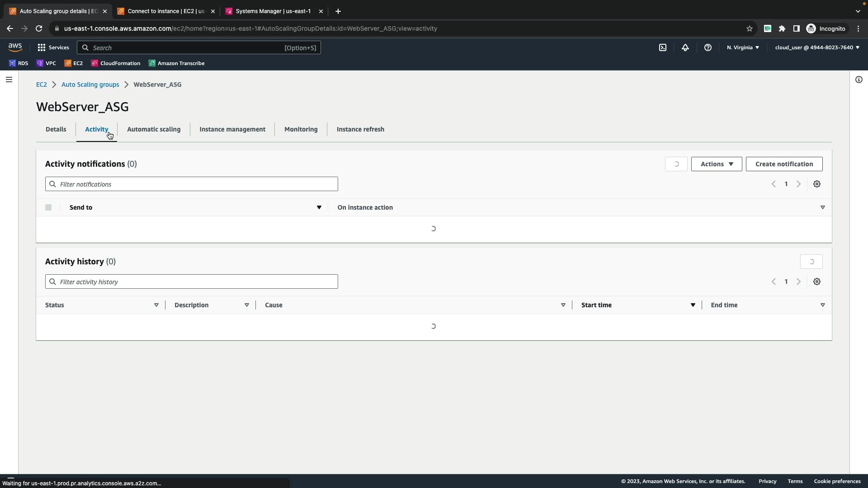
Task: Click the AWS logo home icon
Action: pos(15,47)
